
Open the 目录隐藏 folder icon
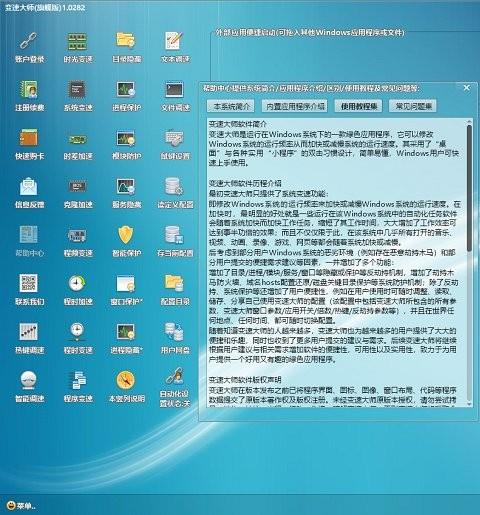126,41
